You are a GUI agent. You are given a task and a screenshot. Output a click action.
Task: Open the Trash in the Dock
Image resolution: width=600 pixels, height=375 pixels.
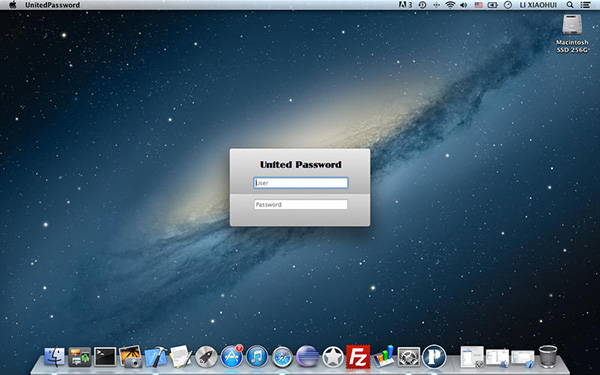(x=548, y=357)
